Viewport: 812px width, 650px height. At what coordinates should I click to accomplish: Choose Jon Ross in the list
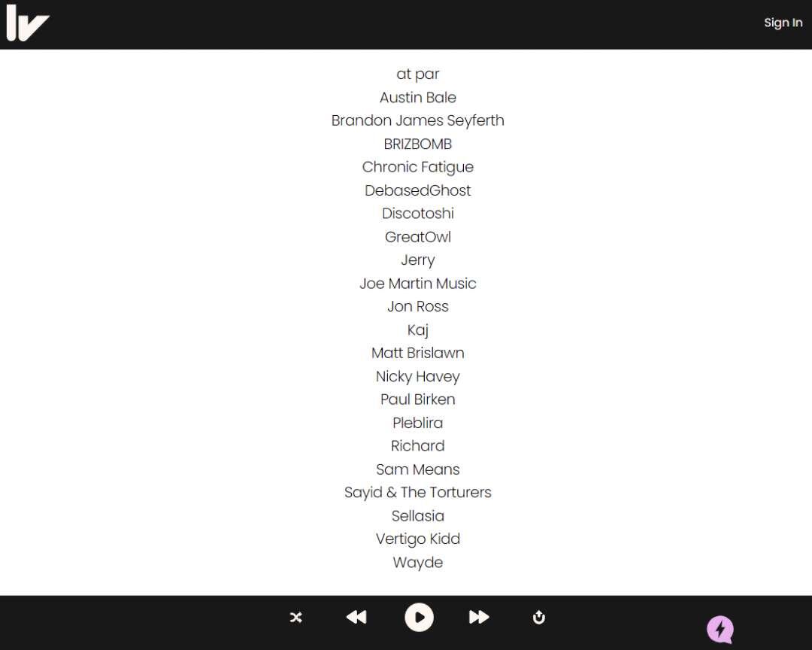[418, 306]
